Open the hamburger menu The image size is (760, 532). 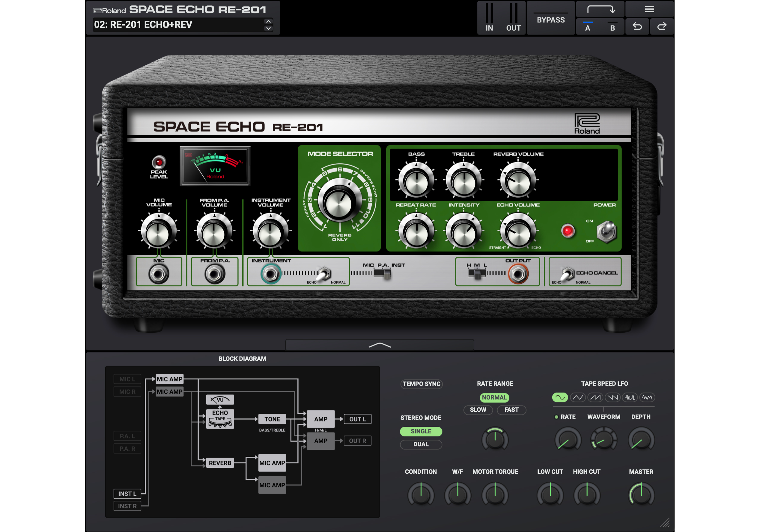tap(649, 9)
